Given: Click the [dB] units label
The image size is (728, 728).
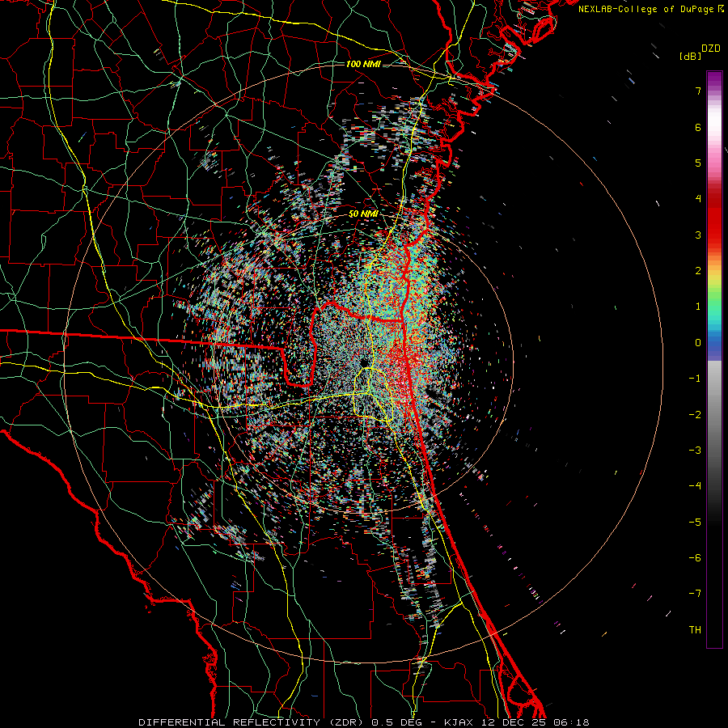Looking at the screenshot, I should [x=691, y=57].
